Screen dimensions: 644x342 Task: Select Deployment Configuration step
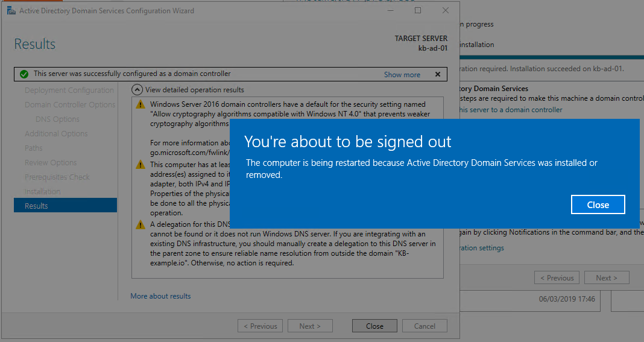pos(69,90)
